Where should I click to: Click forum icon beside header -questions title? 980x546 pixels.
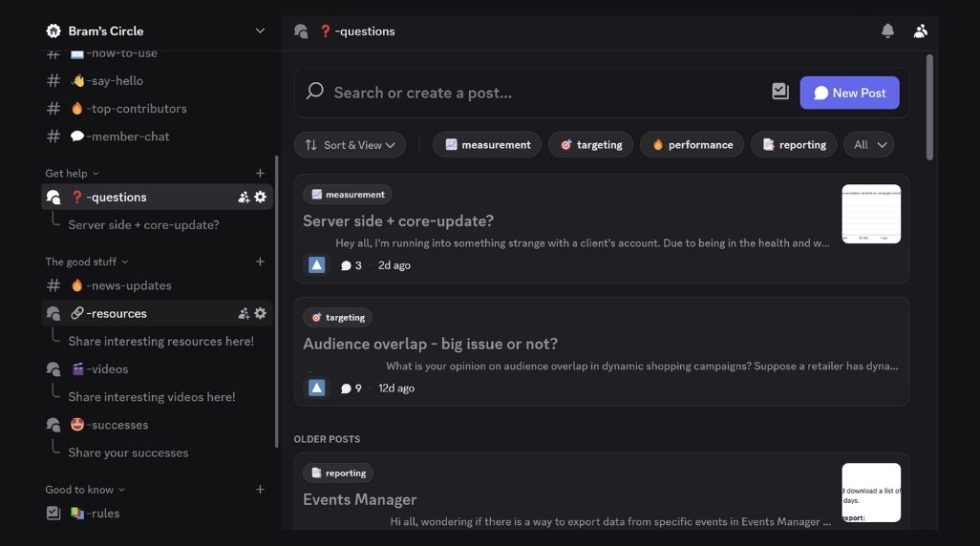[301, 31]
